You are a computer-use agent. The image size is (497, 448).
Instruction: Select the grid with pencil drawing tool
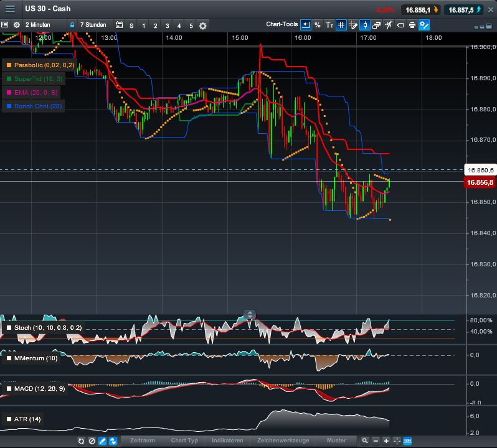click(353, 25)
